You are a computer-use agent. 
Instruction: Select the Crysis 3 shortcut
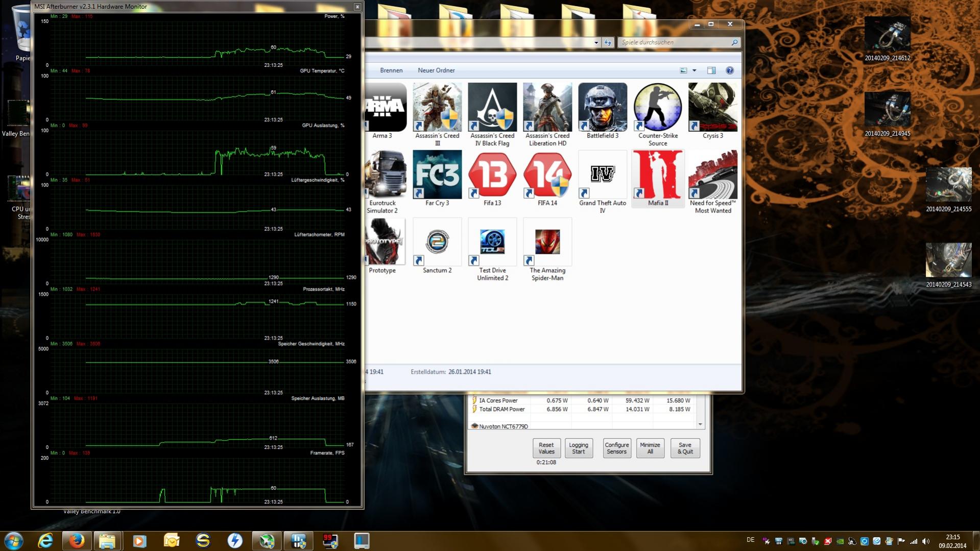[713, 111]
